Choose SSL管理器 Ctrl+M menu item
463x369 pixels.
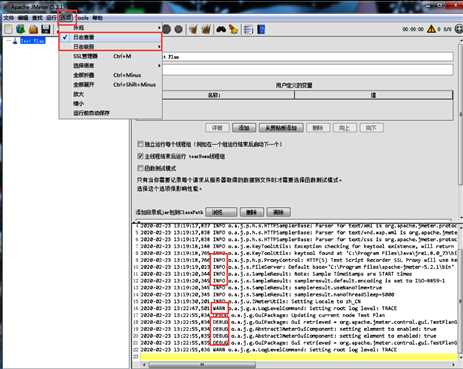110,56
